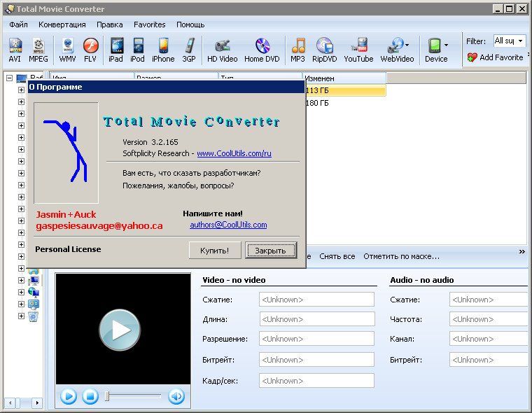This screenshot has height=413, width=532.
Task: Select the iPad device preset
Action: (x=115, y=50)
